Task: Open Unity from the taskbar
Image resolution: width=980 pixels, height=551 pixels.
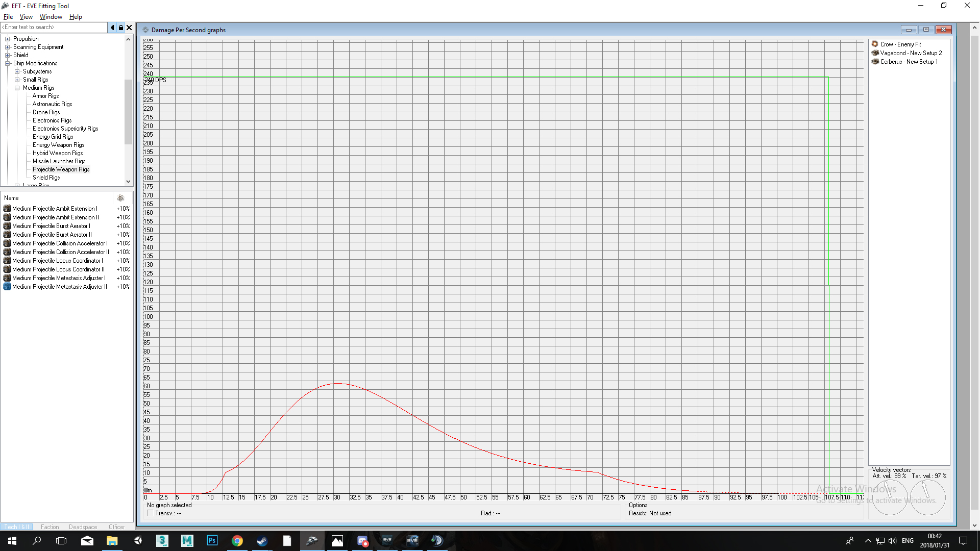Action: [x=138, y=541]
